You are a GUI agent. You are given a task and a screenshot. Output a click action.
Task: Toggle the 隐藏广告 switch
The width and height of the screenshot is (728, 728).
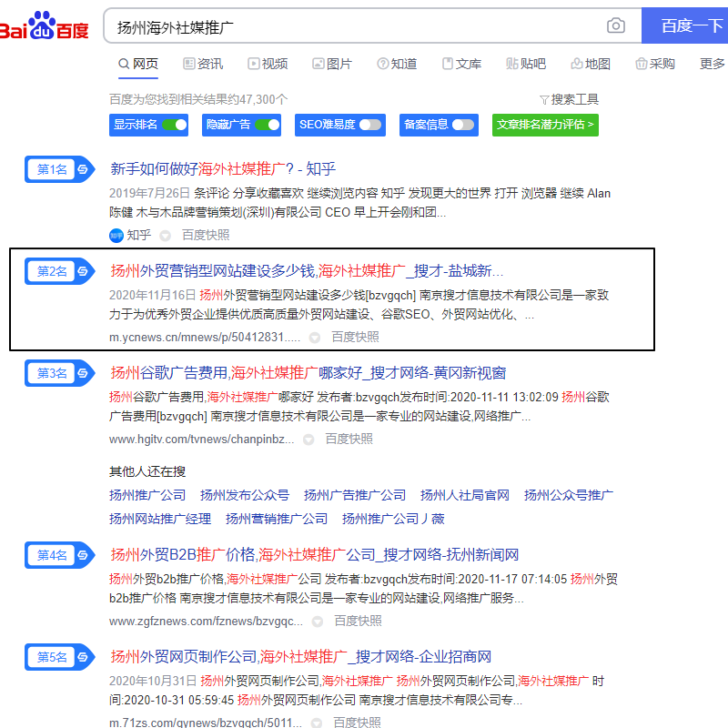[x=268, y=125]
